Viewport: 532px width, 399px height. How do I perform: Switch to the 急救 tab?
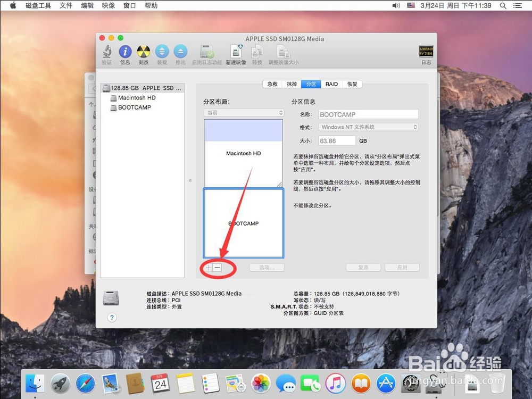(x=272, y=84)
